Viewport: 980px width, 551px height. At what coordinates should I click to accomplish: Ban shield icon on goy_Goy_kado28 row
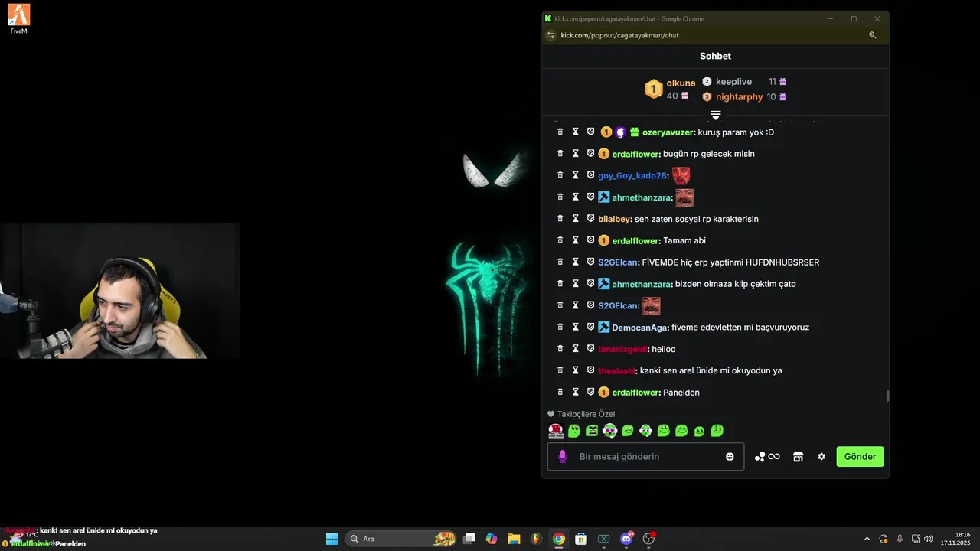click(590, 175)
